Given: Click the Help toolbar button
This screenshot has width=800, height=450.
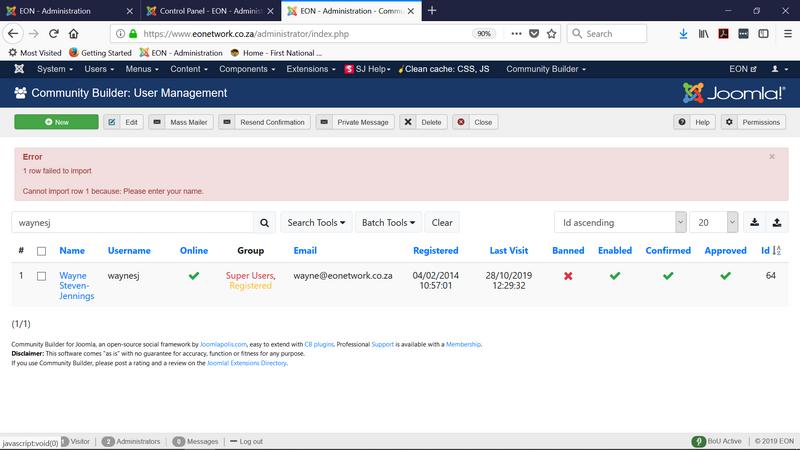Looking at the screenshot, I should point(694,122).
